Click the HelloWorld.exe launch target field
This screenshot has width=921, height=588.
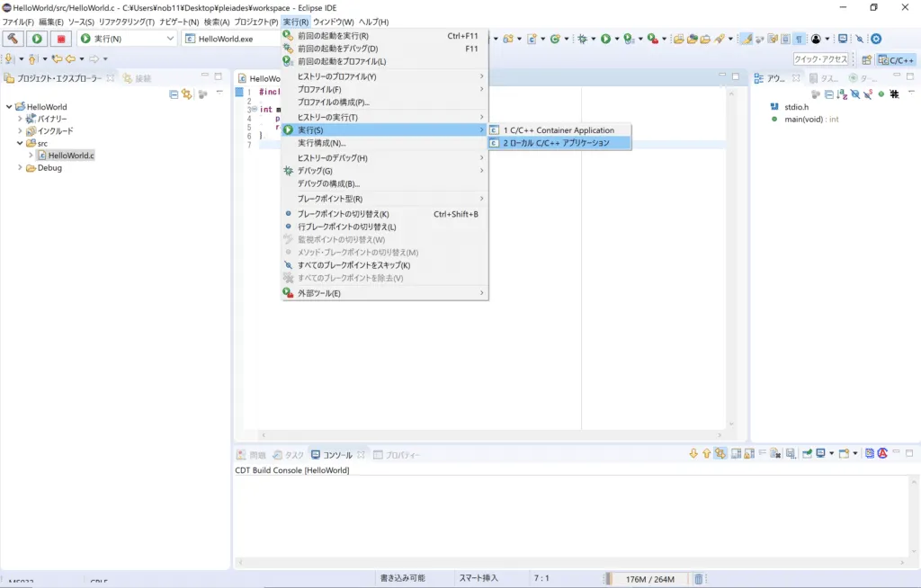[231, 39]
